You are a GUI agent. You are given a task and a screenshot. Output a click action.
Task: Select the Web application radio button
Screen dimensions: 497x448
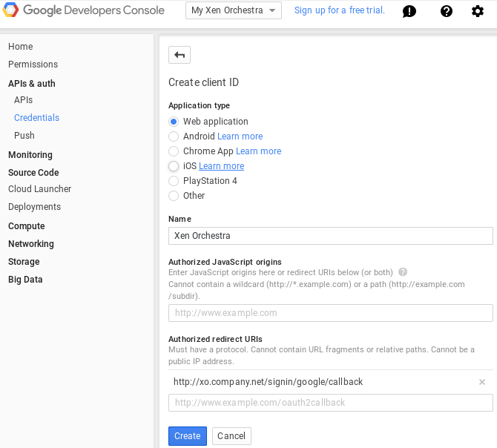click(174, 122)
